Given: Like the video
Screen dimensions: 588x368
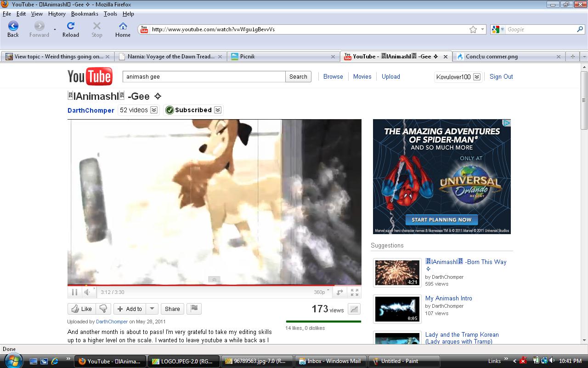Looking at the screenshot, I should click(81, 309).
